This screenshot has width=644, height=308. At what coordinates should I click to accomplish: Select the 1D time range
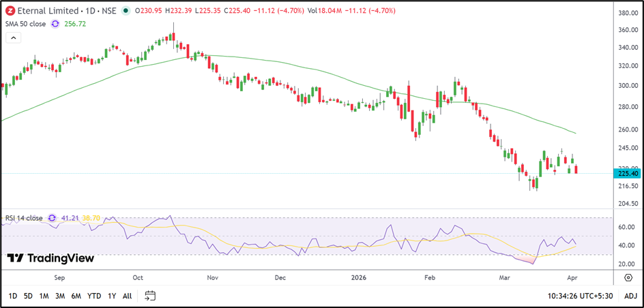click(x=13, y=296)
